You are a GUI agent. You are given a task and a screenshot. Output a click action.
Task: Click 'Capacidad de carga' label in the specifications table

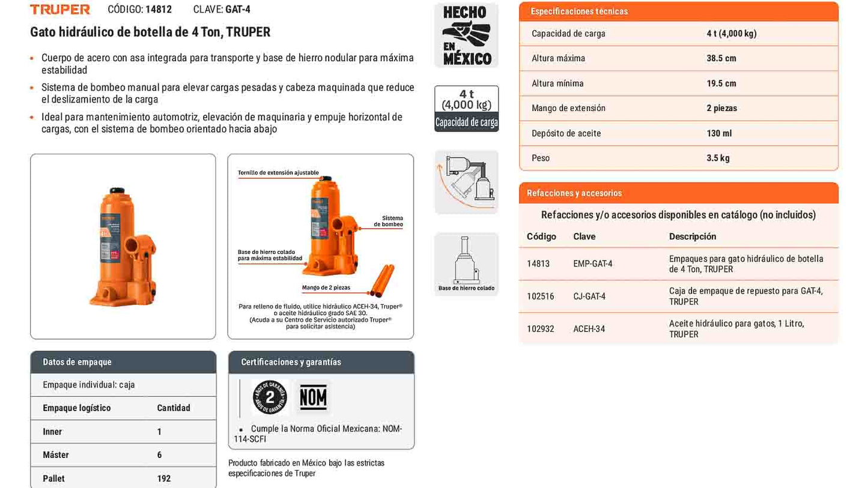point(568,34)
